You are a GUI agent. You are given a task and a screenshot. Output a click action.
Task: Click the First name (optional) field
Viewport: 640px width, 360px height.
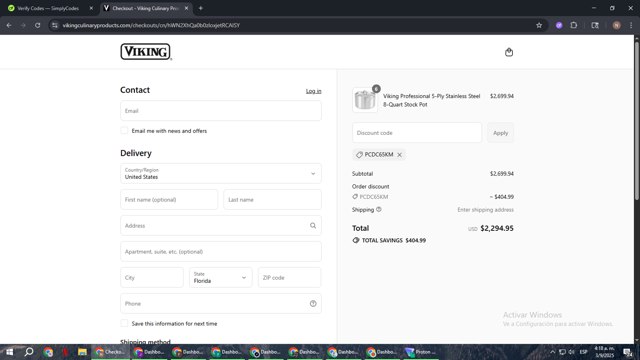[169, 200]
